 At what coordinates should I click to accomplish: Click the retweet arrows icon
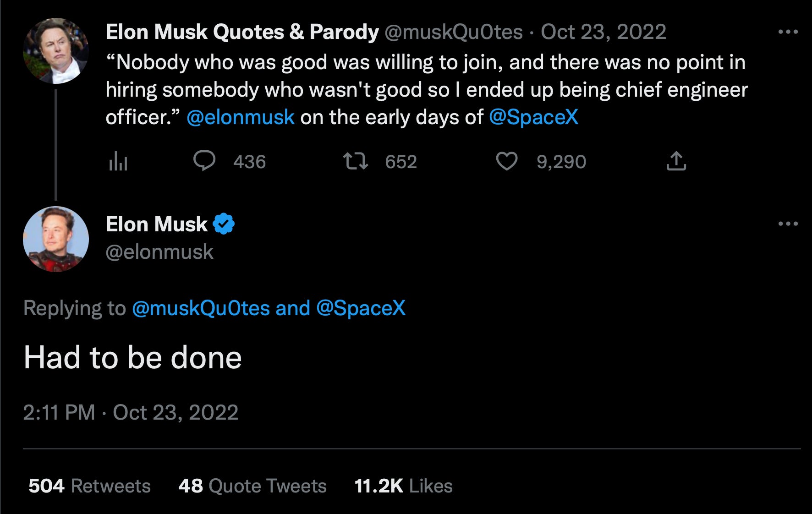click(355, 161)
